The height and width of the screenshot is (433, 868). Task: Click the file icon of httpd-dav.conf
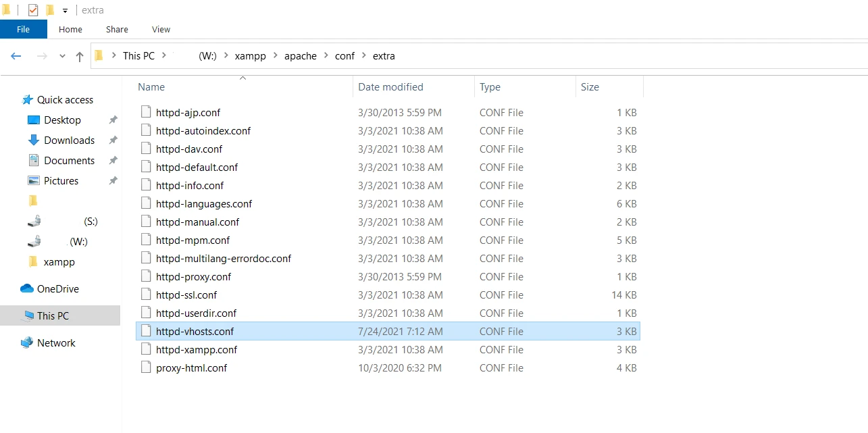tap(145, 149)
